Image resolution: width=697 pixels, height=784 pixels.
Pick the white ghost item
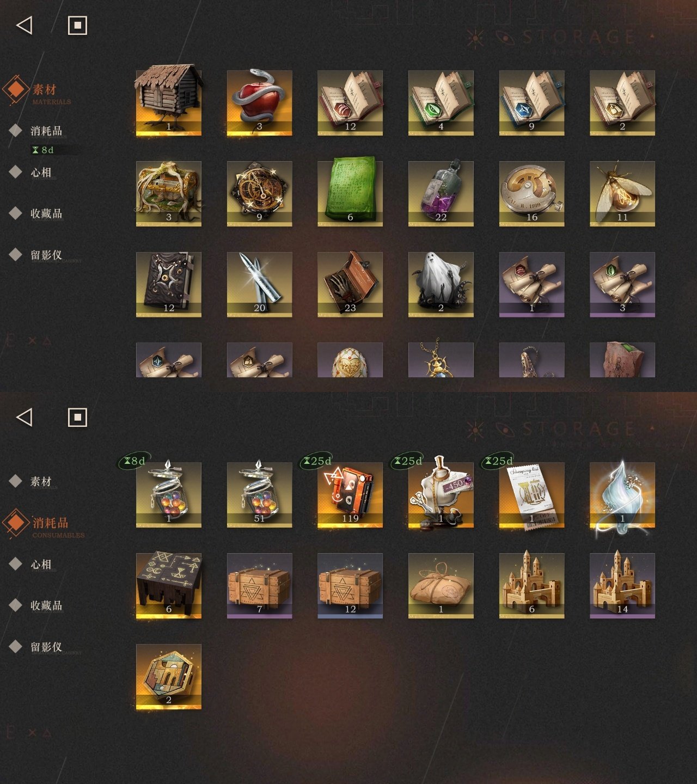pos(441,284)
